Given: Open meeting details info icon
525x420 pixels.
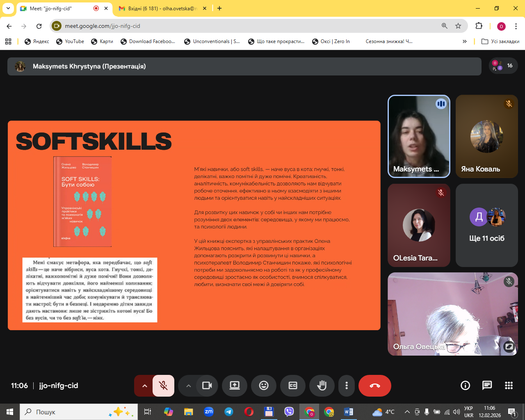Looking at the screenshot, I should pyautogui.click(x=465, y=385).
